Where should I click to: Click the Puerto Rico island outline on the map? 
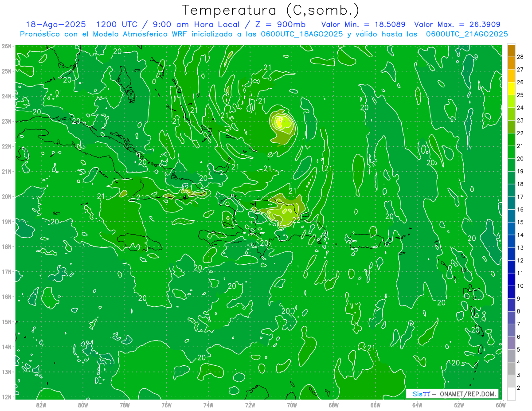[366, 241]
